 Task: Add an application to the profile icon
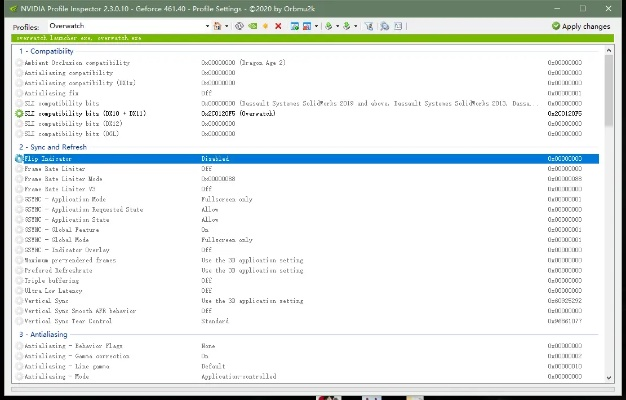295,26
